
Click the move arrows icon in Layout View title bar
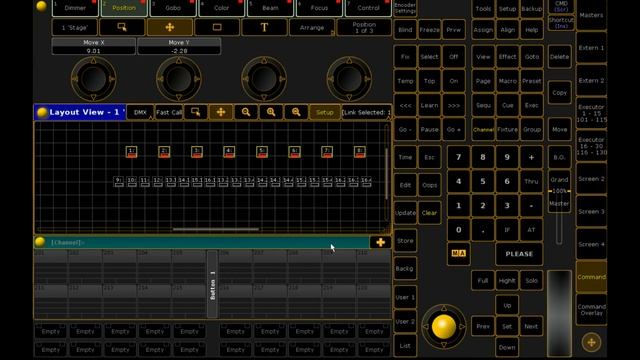(221, 112)
